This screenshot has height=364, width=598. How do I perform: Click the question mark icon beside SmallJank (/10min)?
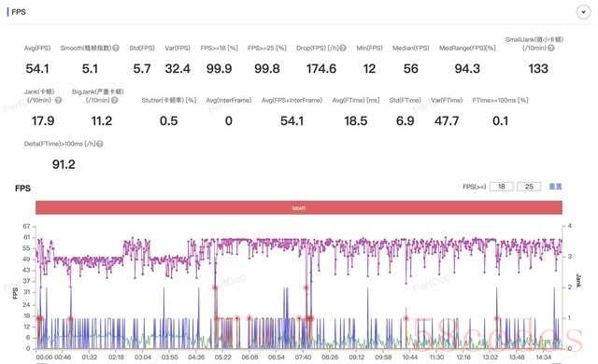(551, 48)
